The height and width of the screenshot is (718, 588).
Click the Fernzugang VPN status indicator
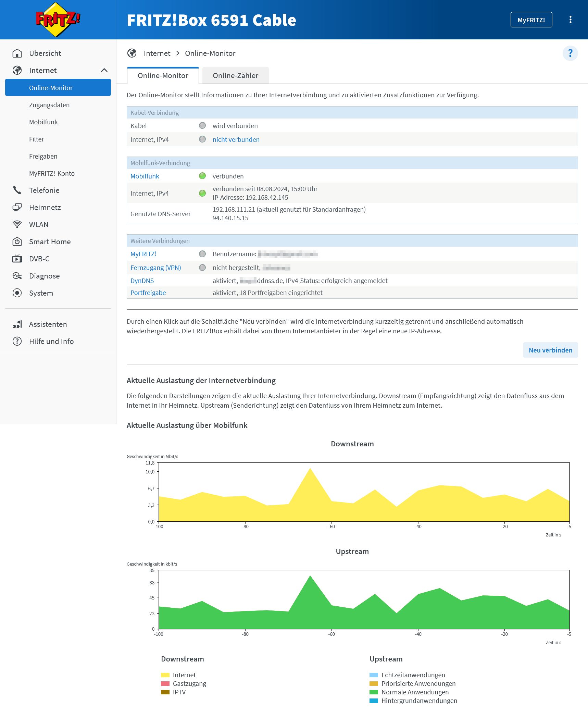202,268
